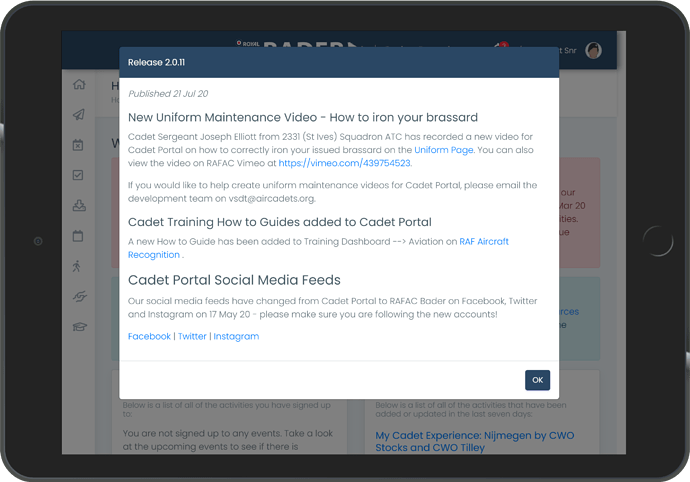Click the vsdt@aircadets.org email text
Screen dimensions: 690x482
click(x=272, y=199)
